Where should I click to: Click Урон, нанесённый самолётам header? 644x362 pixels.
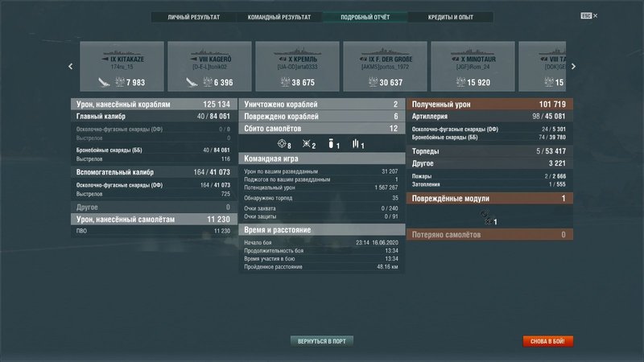point(154,219)
